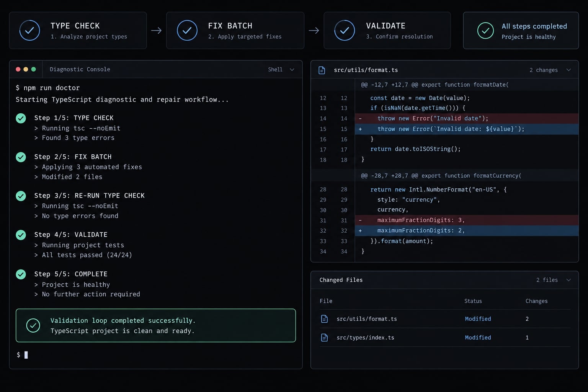This screenshot has width=588, height=392.
Task: Click the Step 4/5 VALIDATE green check
Action: point(21,235)
